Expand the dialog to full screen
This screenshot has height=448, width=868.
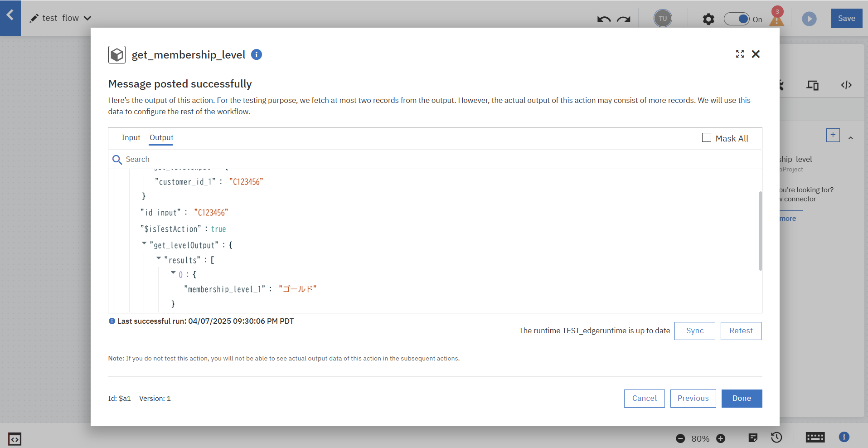[x=740, y=54]
